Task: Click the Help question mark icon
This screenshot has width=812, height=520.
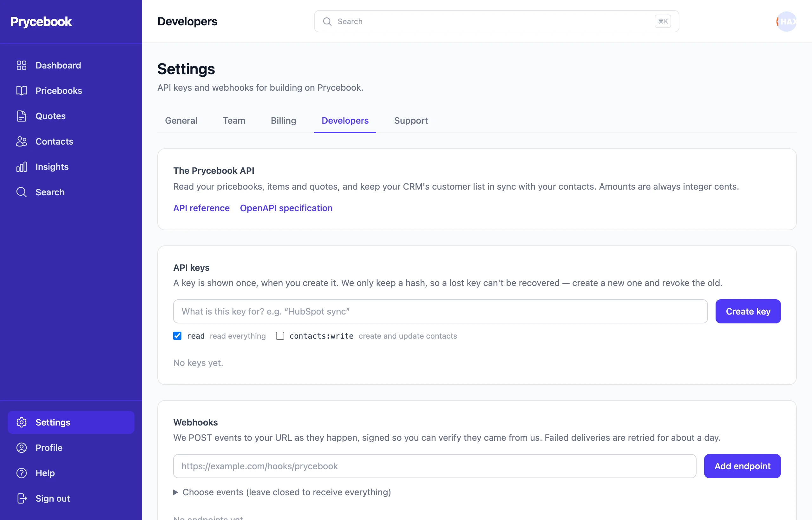Action: [22, 473]
